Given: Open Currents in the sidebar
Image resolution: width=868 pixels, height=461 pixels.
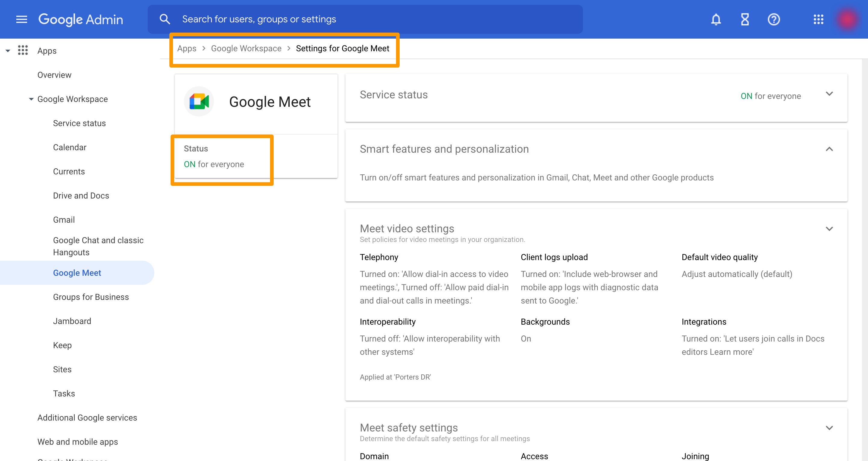Looking at the screenshot, I should pyautogui.click(x=69, y=171).
